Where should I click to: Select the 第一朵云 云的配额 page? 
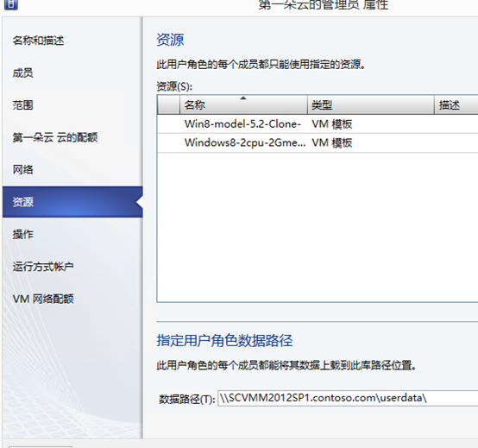coord(55,137)
